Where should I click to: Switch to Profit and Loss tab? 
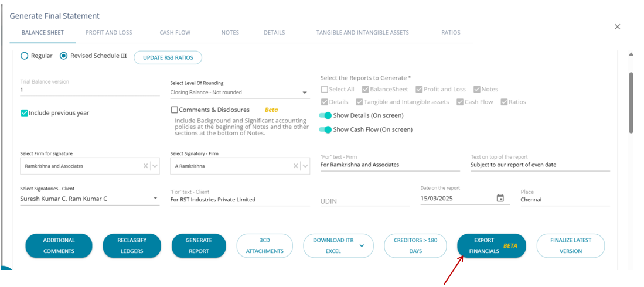[109, 33]
